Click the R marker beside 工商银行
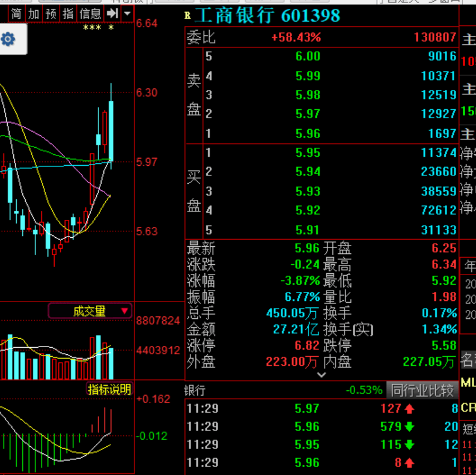The width and height of the screenshot is (476, 475). [x=188, y=16]
